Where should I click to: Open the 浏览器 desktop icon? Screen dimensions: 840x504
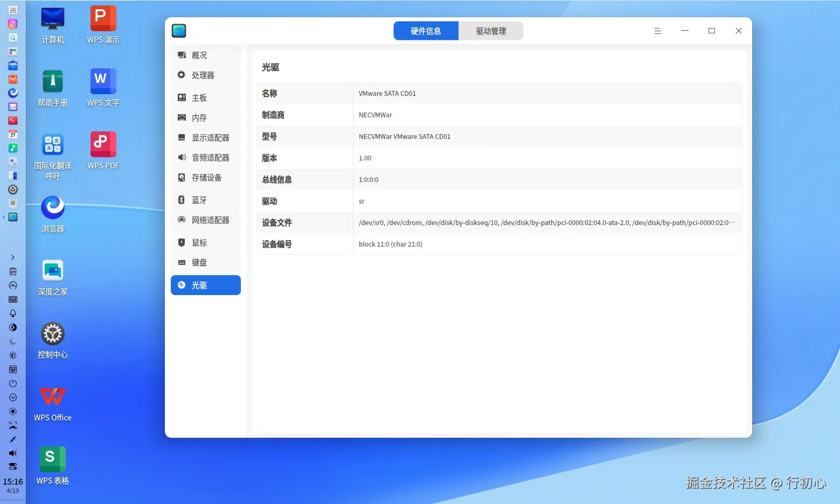pos(53,214)
